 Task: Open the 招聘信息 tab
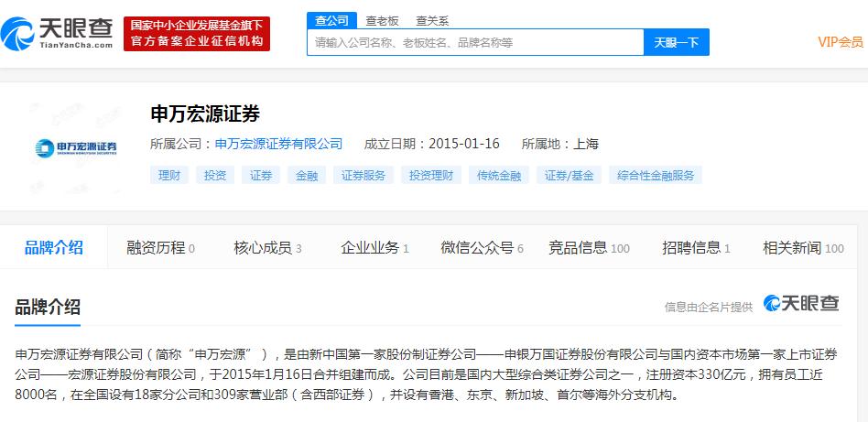click(696, 248)
